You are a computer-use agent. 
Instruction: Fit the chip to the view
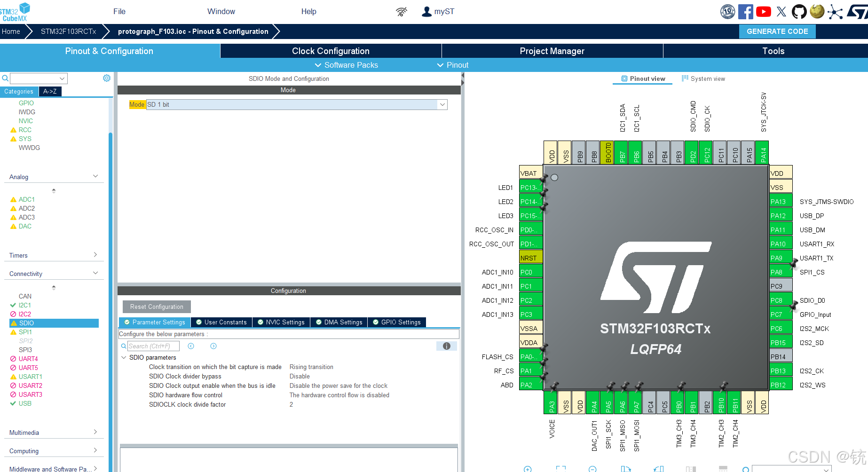pos(560,469)
